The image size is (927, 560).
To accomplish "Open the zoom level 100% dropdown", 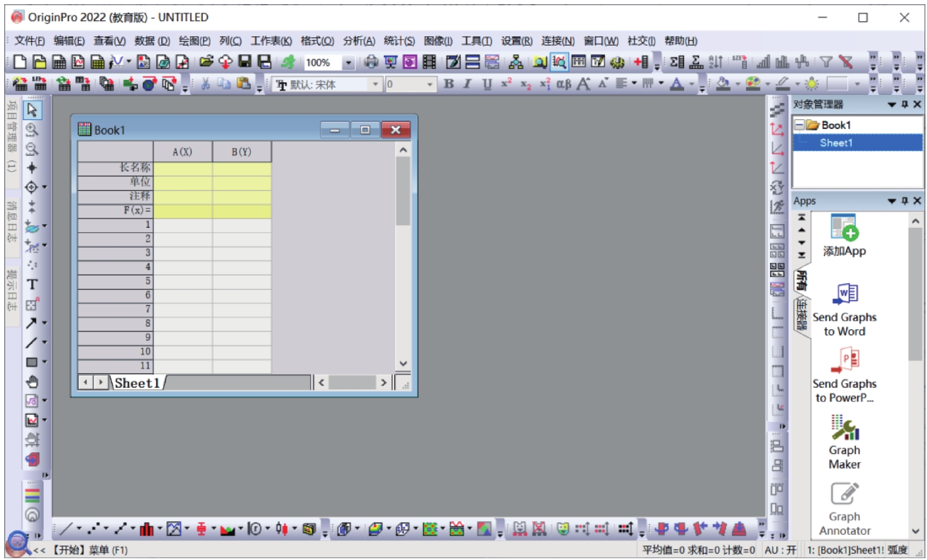I will click(348, 62).
